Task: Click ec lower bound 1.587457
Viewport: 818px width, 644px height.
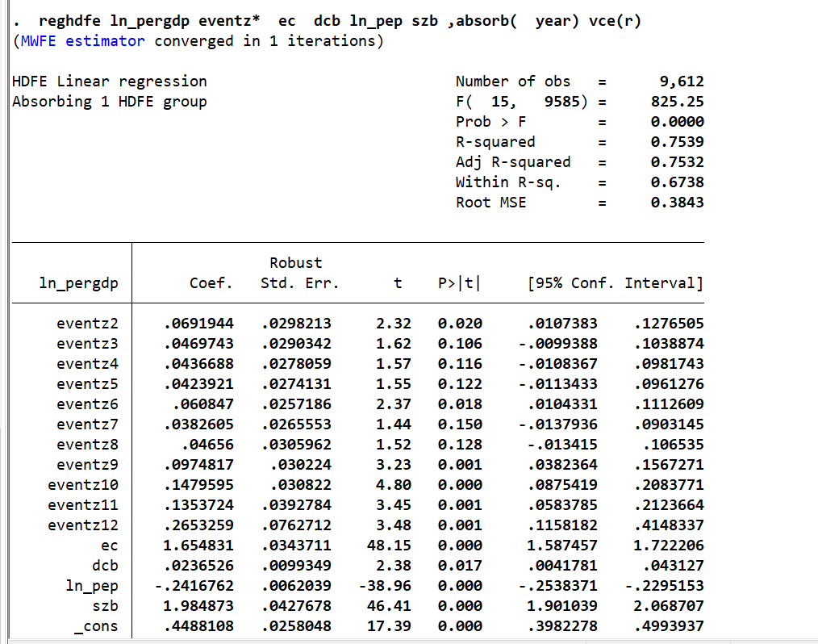Action: (562, 546)
